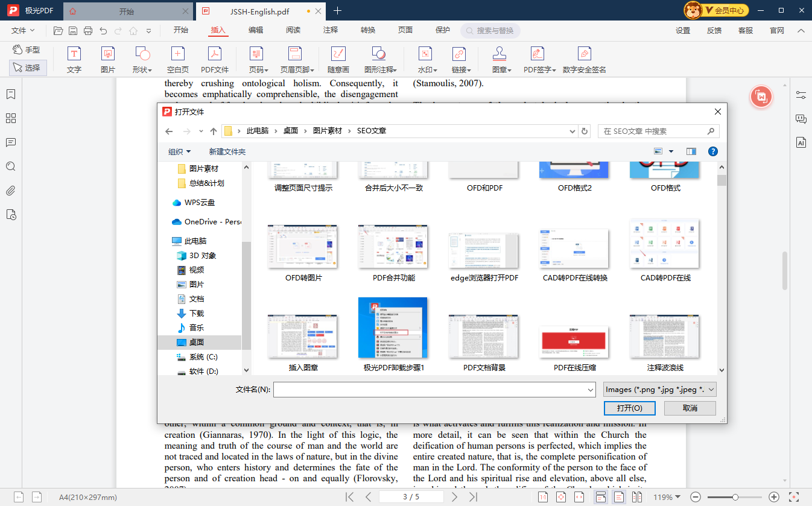Click the 图片 insert image icon

click(108, 60)
